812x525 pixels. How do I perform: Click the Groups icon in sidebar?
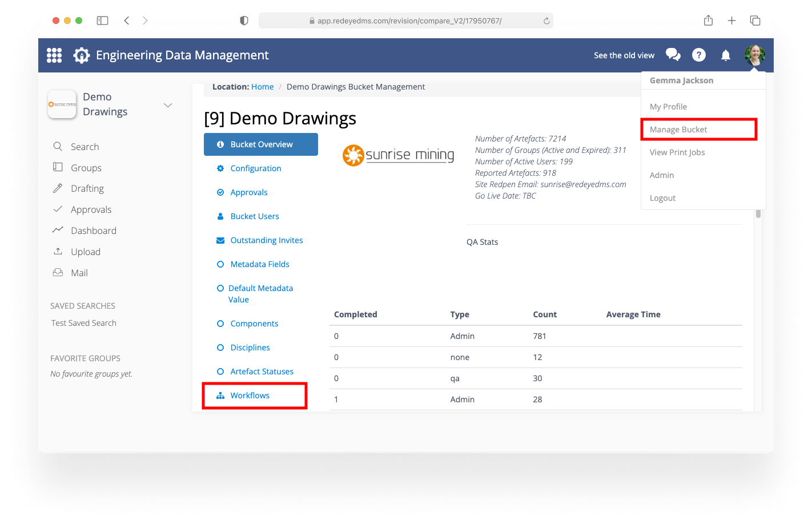pos(58,167)
